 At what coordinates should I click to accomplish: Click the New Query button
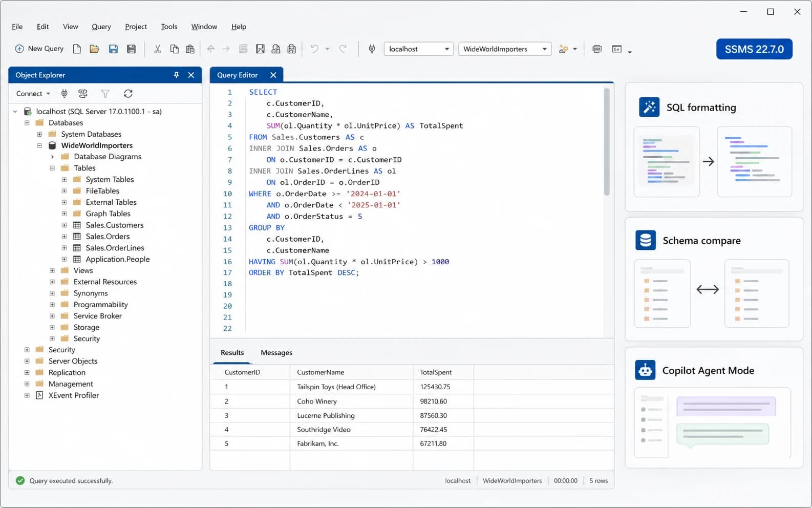tap(39, 49)
